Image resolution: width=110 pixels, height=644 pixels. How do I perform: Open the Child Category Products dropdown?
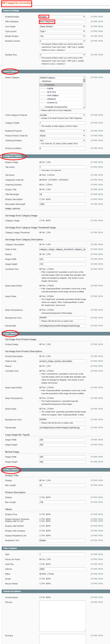click(x=62, y=115)
